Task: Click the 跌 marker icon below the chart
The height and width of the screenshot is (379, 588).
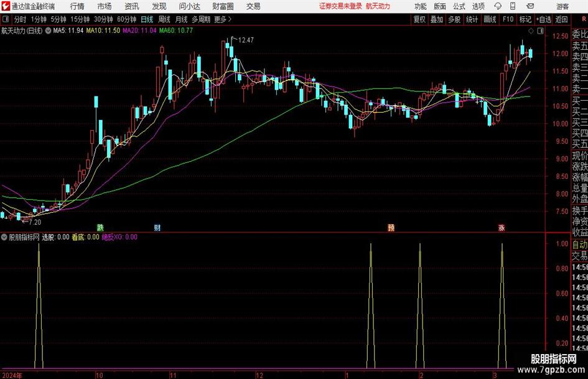Action: point(100,227)
